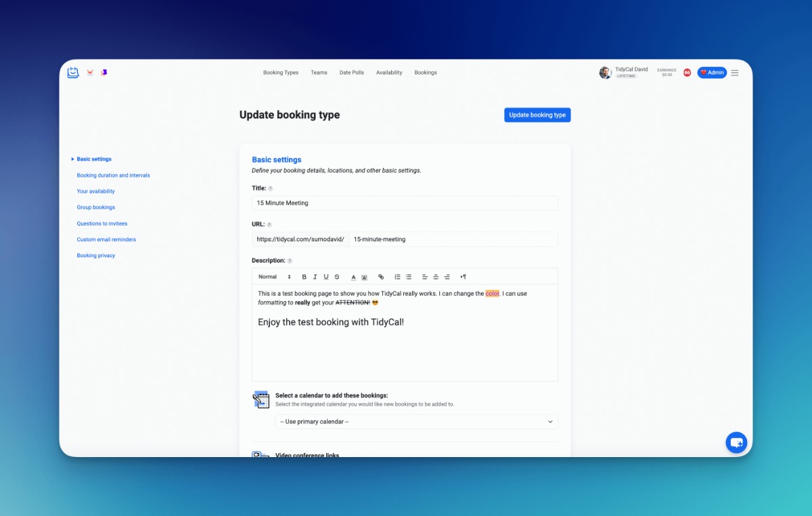Create a numbered list in description

398,277
